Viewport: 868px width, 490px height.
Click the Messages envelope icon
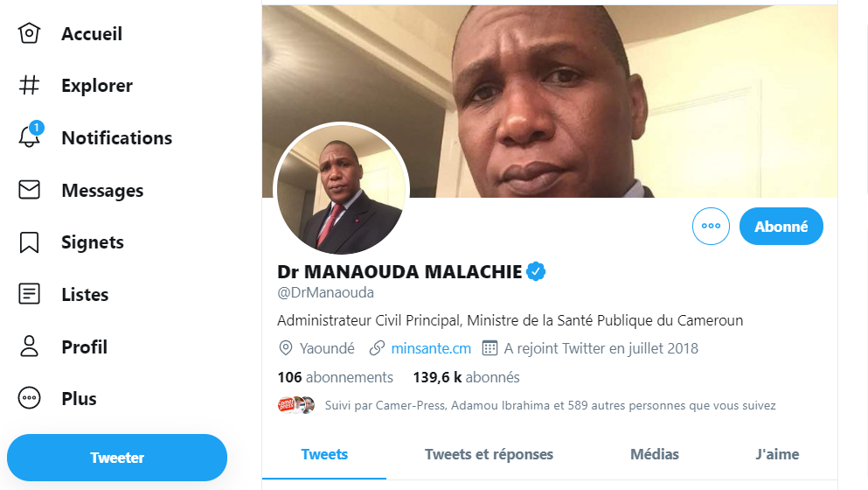pos(30,190)
